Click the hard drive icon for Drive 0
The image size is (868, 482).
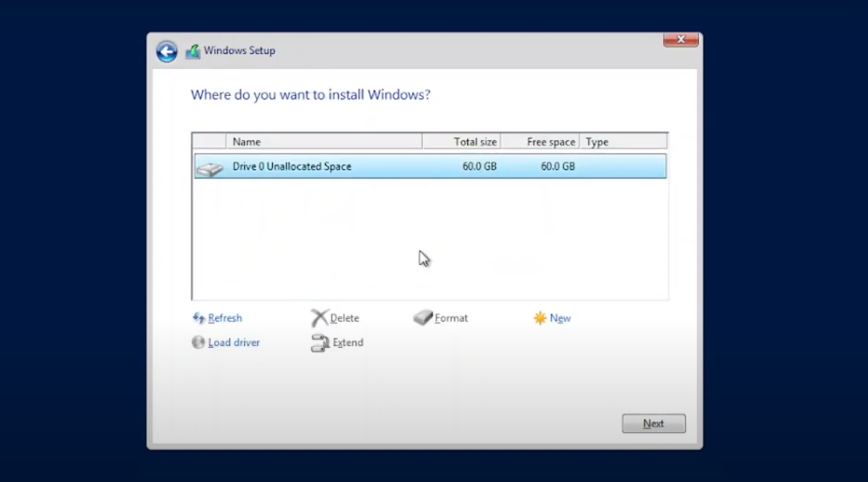210,168
